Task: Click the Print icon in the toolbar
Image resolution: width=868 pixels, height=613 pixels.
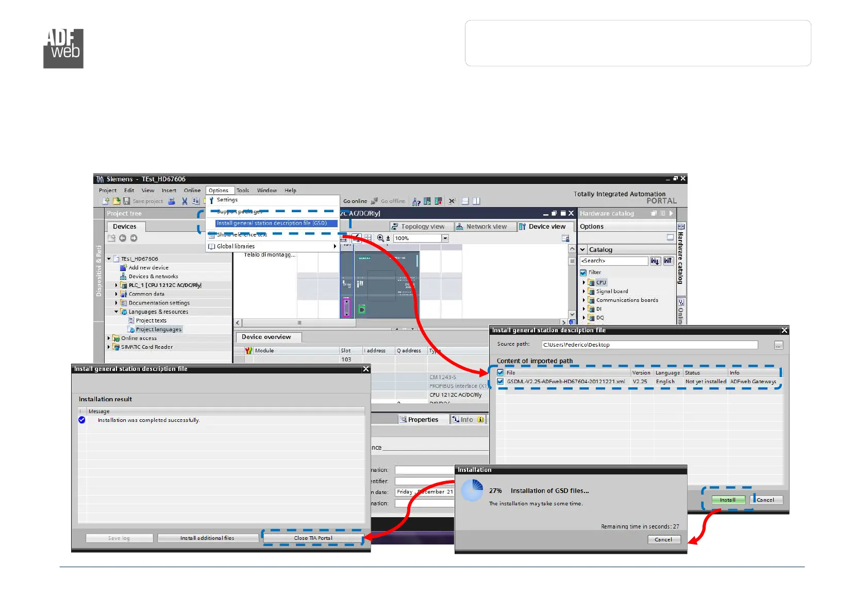Action: point(172,201)
